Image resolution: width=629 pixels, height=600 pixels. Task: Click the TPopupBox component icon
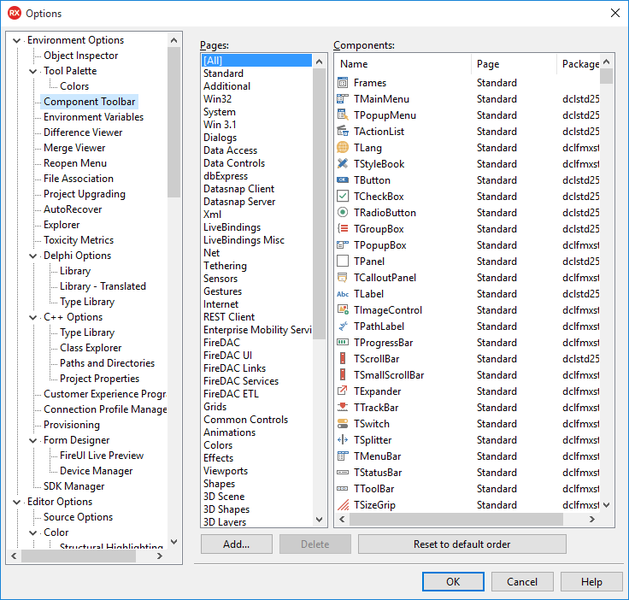click(343, 245)
